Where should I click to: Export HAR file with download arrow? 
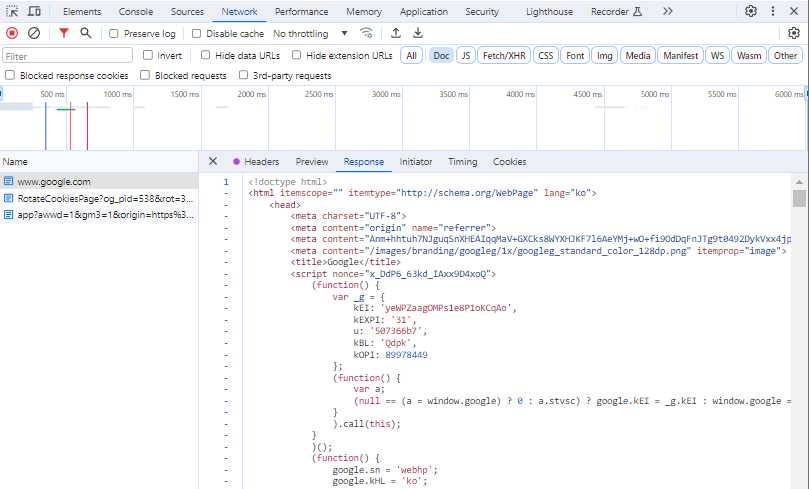click(418, 33)
